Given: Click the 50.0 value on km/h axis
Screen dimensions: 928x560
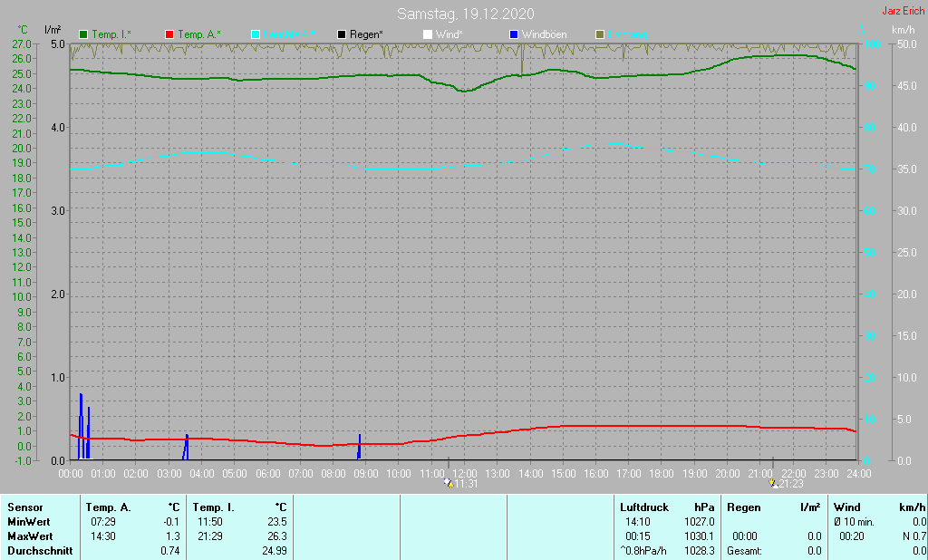Looking at the screenshot, I should coord(906,43).
